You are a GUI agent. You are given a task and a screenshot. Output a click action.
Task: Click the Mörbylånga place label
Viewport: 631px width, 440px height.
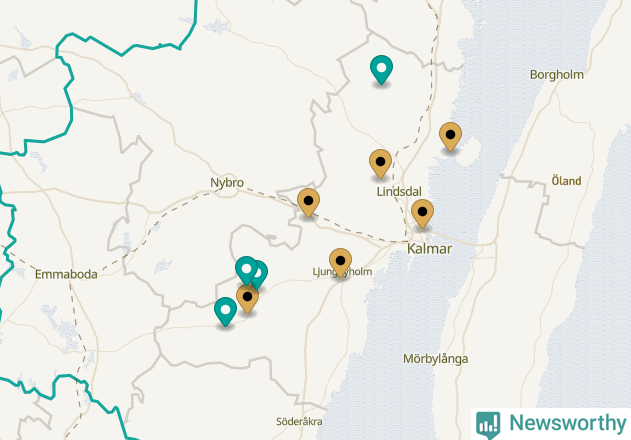tap(435, 359)
